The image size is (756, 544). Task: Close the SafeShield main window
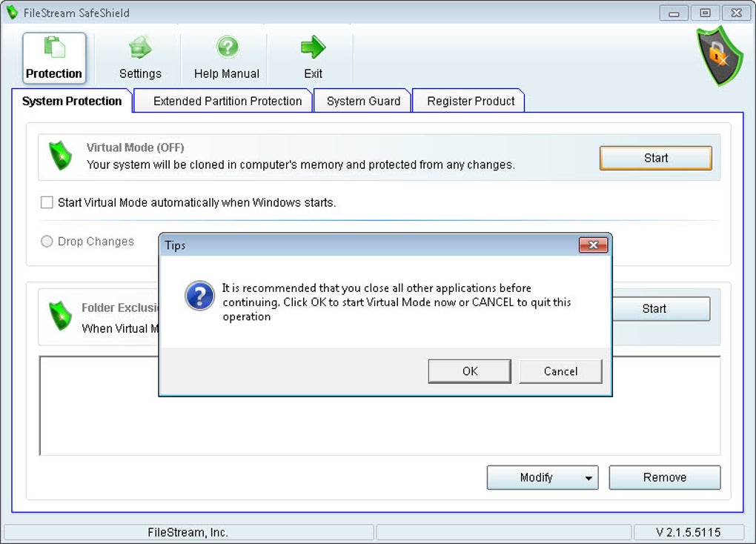pyautogui.click(x=736, y=13)
